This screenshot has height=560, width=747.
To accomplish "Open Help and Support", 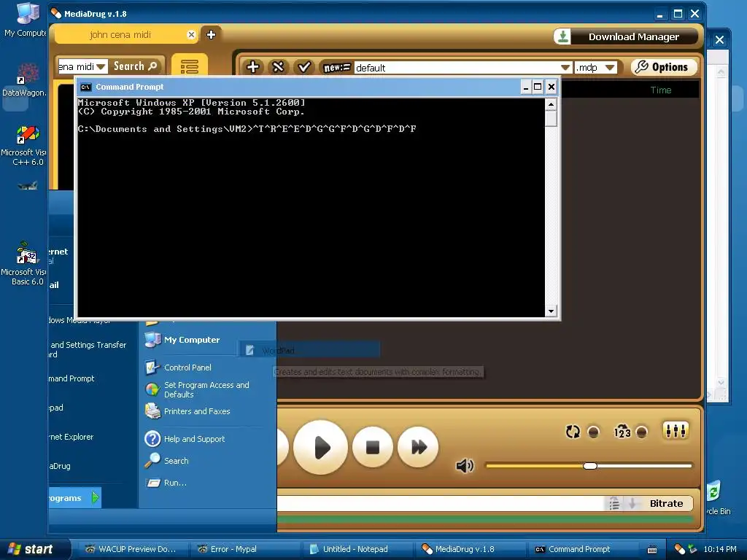I will 185,438.
